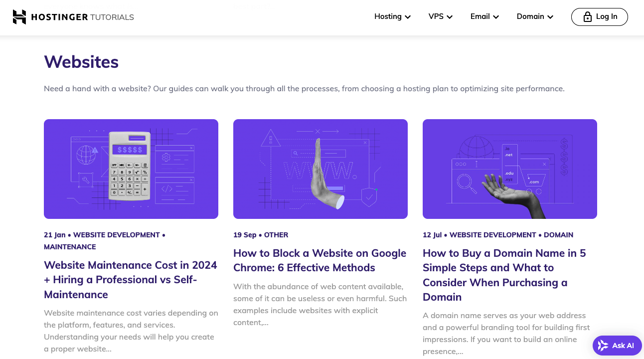Screen dimensions: 644x359
Task: Open the Ask AI assistant icon
Action: (x=604, y=346)
